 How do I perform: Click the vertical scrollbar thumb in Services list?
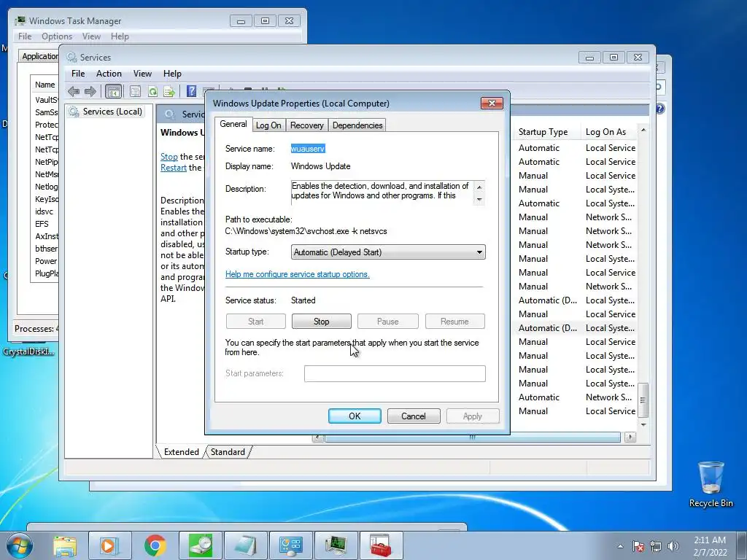643,400
